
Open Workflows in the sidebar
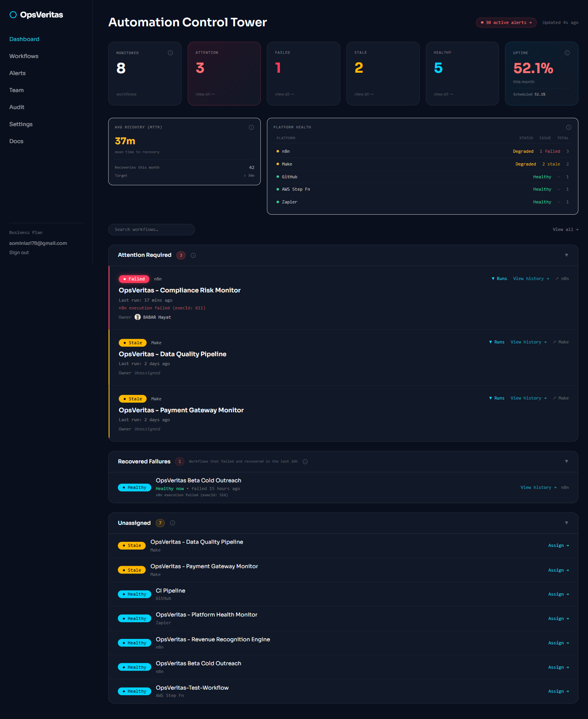[24, 56]
